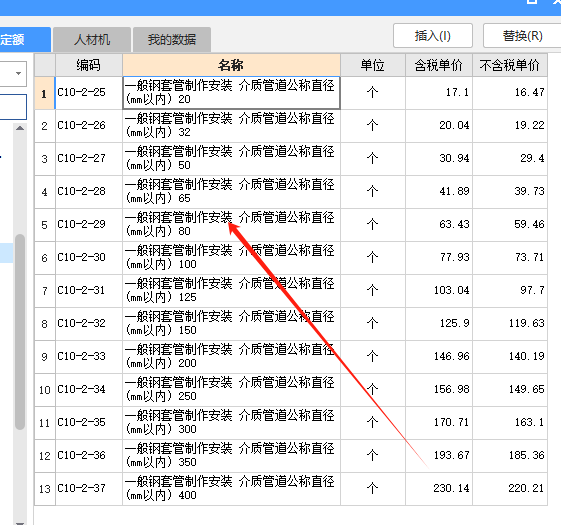Click name cell ending in 32

click(x=231, y=126)
